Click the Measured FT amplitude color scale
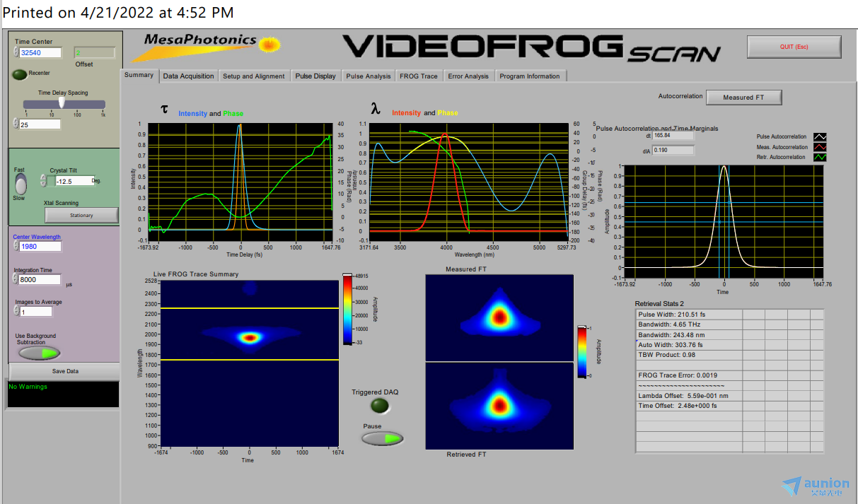The image size is (858, 504). point(581,353)
